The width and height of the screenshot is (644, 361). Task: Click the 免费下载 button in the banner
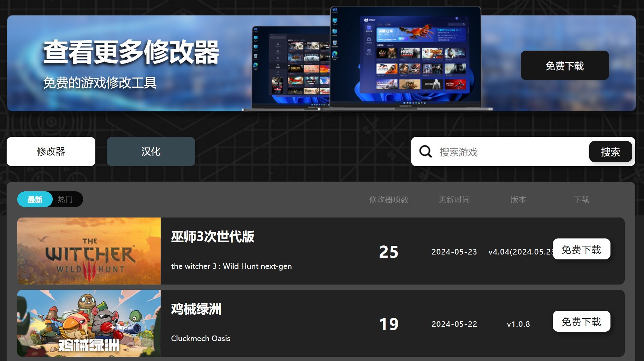(565, 65)
